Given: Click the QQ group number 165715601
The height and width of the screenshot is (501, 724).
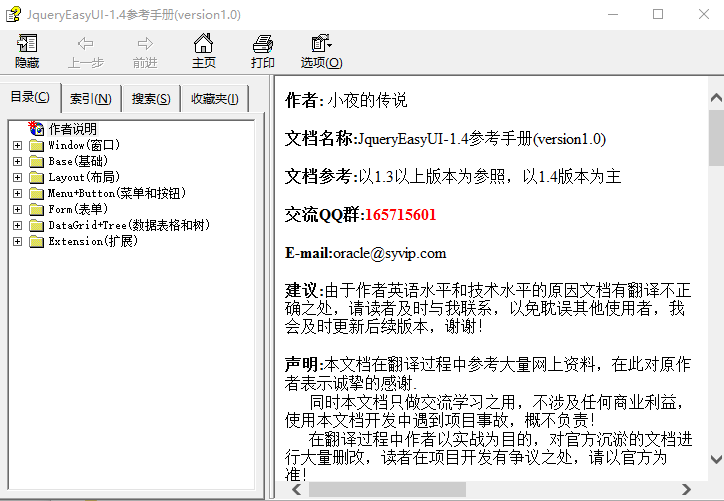Looking at the screenshot, I should click(x=400, y=215).
